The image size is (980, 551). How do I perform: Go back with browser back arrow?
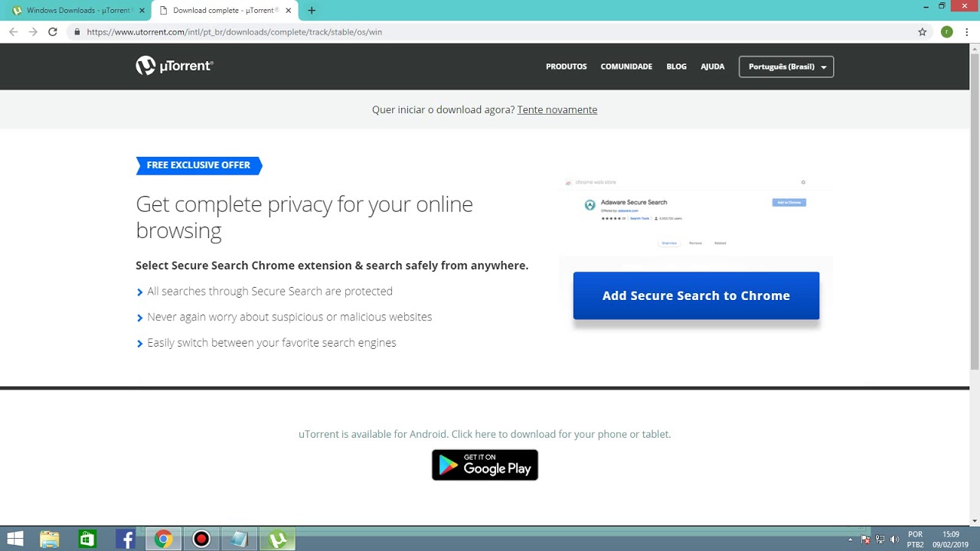point(13,32)
